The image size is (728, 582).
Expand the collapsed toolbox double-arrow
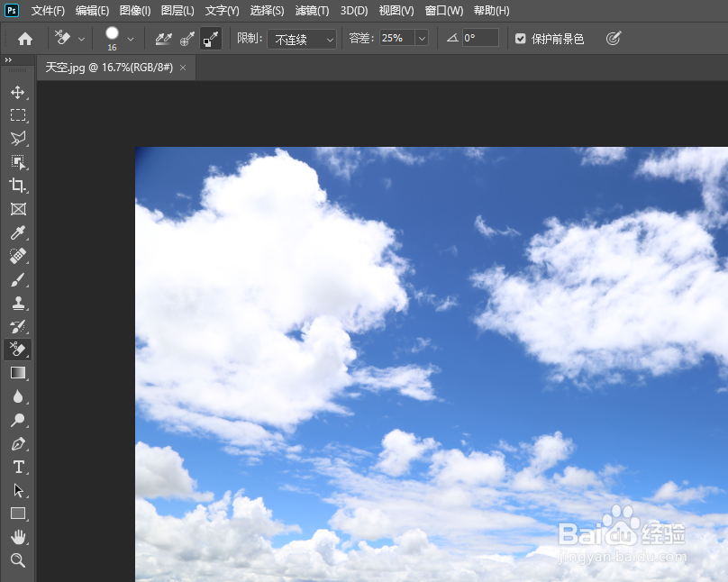tap(8, 59)
